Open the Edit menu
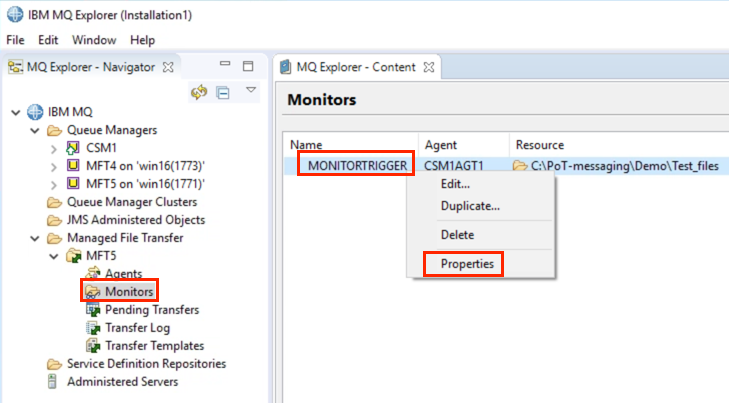Viewport: 729px width, 403px height. click(48, 40)
